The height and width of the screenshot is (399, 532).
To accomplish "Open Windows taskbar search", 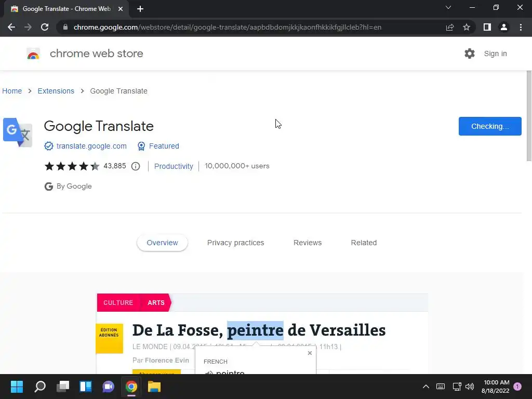I will pyautogui.click(x=40, y=387).
